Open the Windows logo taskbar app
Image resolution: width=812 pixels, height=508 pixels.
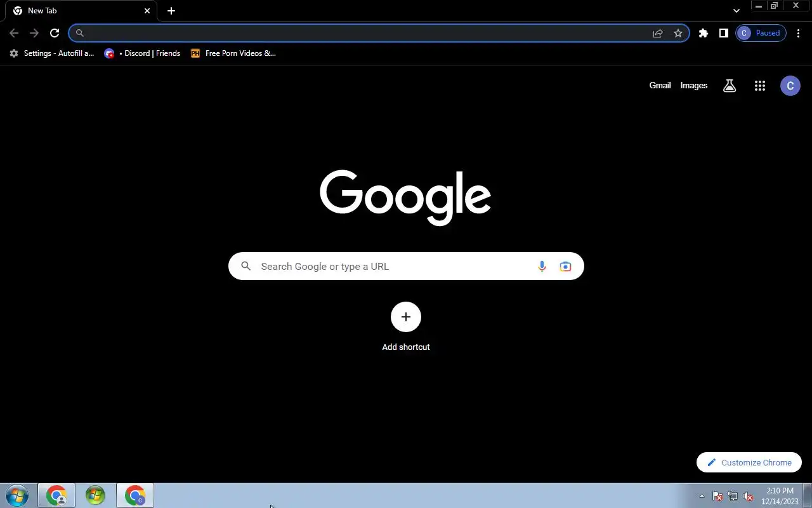[95, 495]
